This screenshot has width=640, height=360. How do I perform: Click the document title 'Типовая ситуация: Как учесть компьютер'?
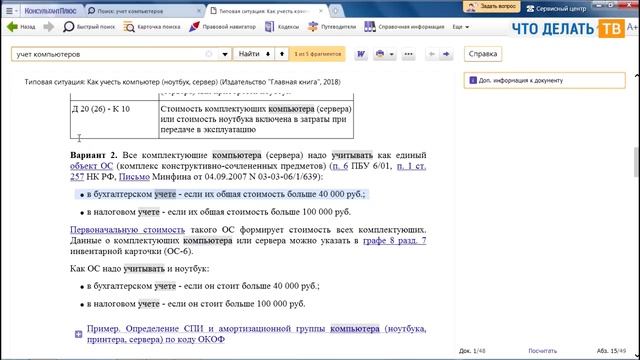[x=182, y=82]
